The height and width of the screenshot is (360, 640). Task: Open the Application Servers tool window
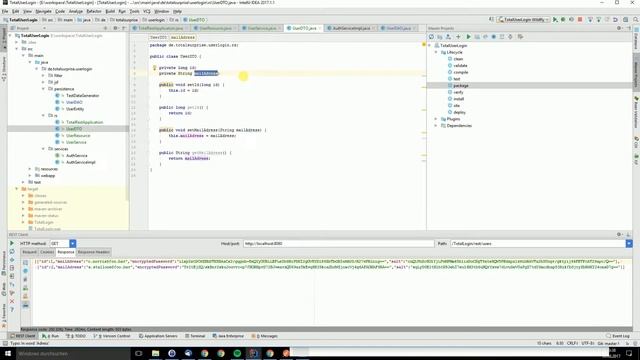[x=158, y=336]
